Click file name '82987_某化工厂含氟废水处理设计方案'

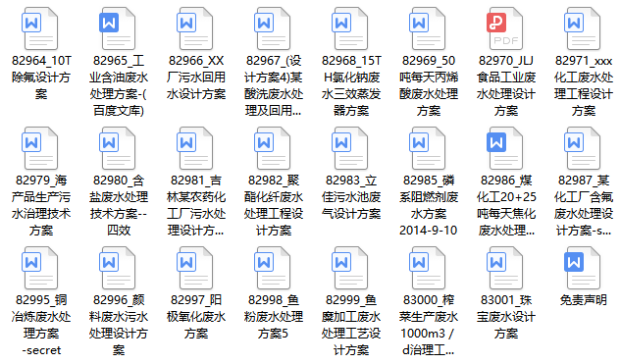click(x=584, y=205)
